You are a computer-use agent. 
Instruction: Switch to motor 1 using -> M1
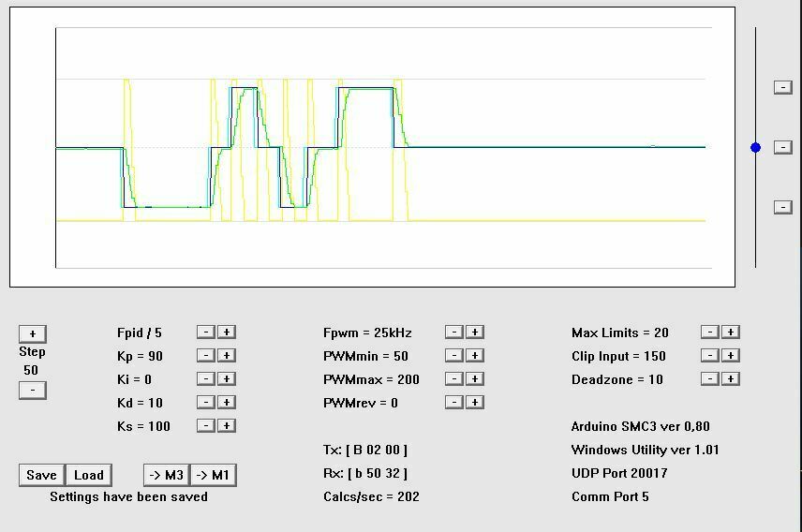pyautogui.click(x=213, y=475)
